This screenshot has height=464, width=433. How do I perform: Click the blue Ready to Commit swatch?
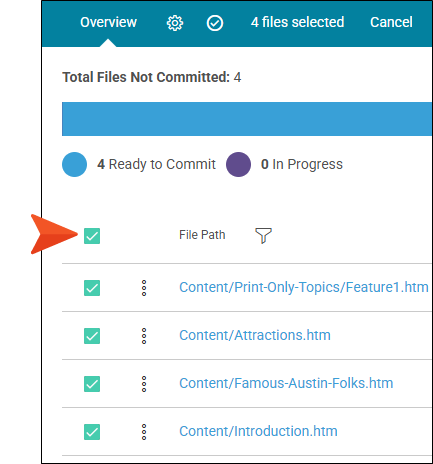click(74, 164)
